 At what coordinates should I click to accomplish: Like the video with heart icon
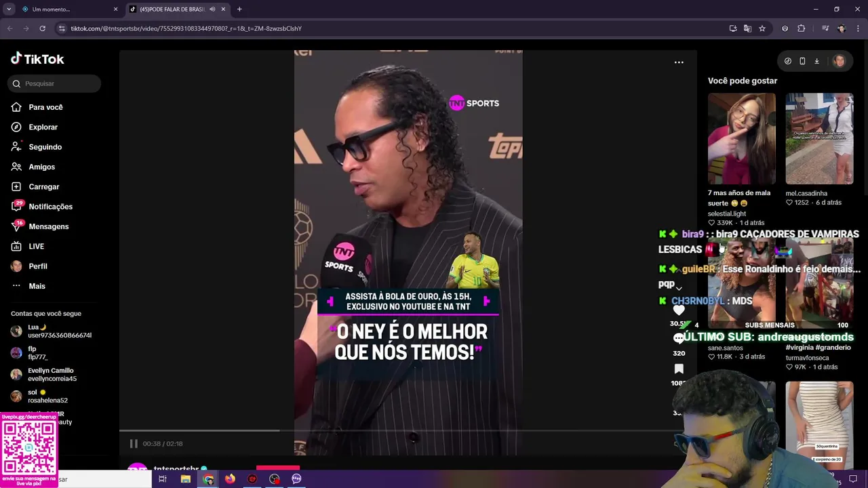(x=679, y=310)
